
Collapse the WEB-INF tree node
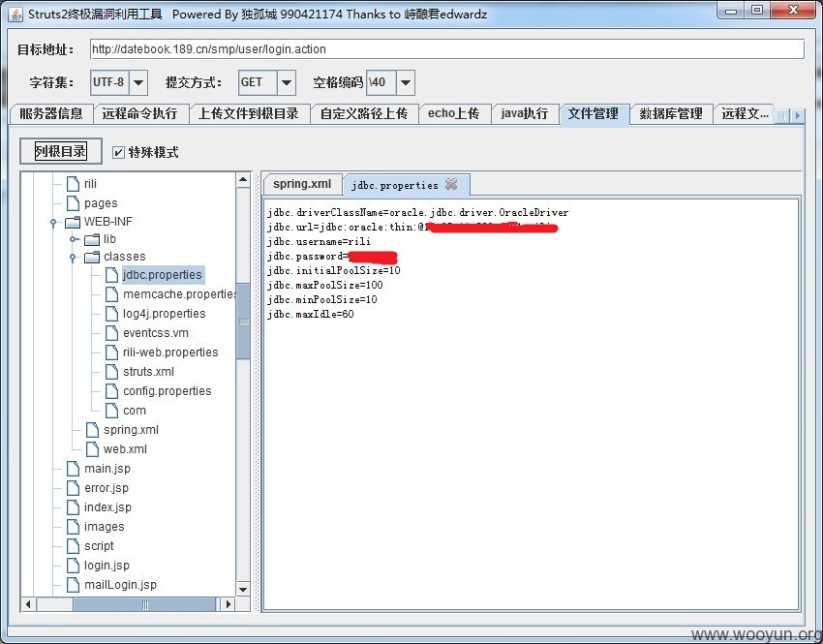point(53,223)
